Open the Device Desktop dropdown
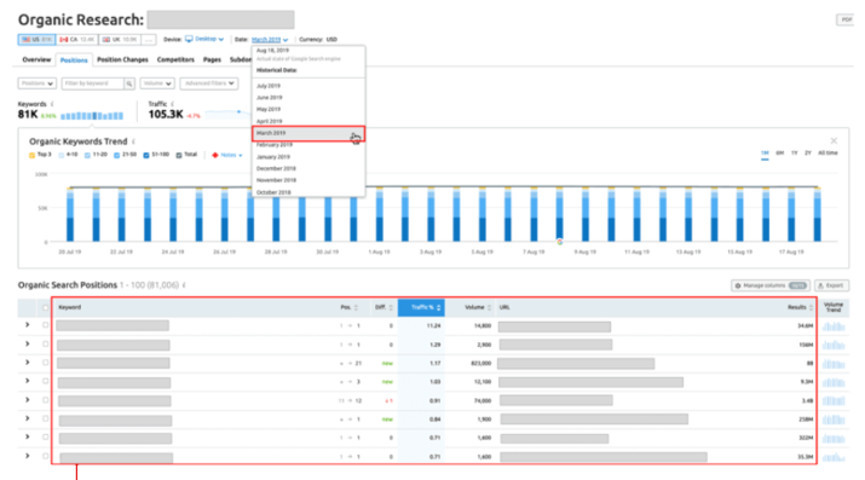 point(204,39)
